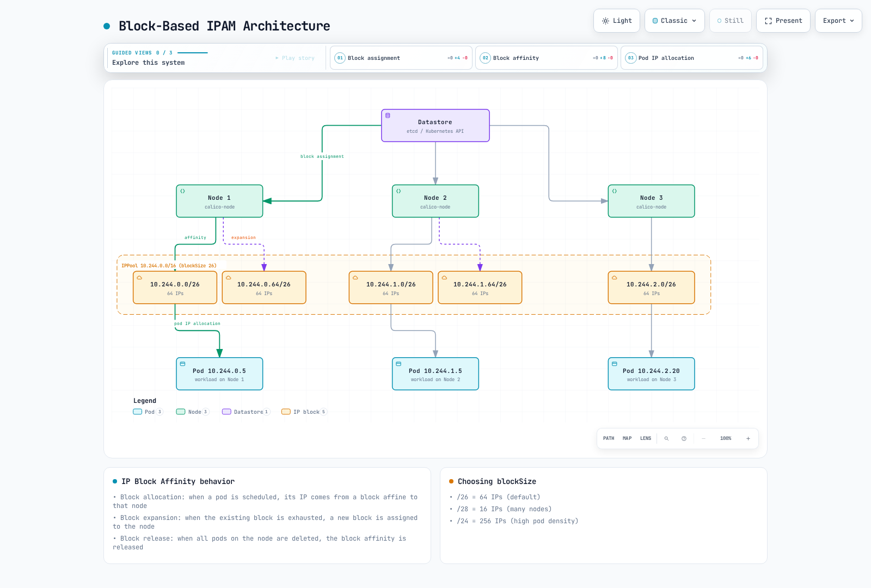Select the Pod IP allocation guided view
Screen dimensions: 871x588
tap(692, 58)
